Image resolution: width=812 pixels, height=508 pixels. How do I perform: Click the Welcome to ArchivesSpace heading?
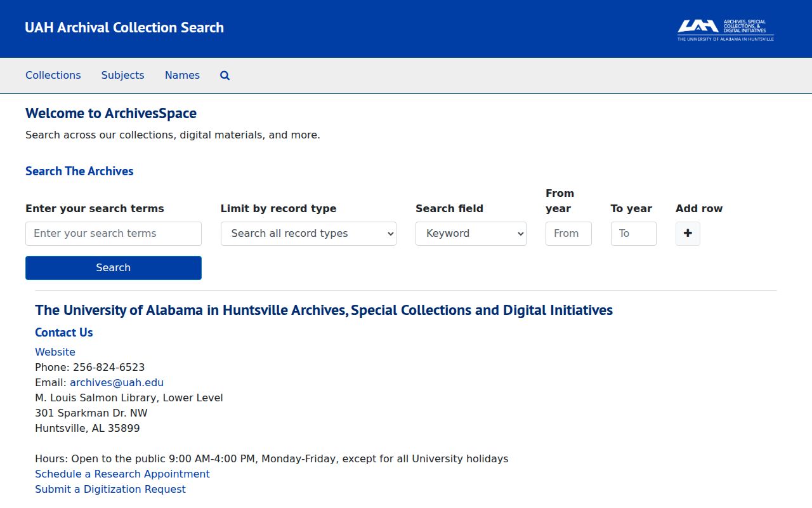(111, 113)
